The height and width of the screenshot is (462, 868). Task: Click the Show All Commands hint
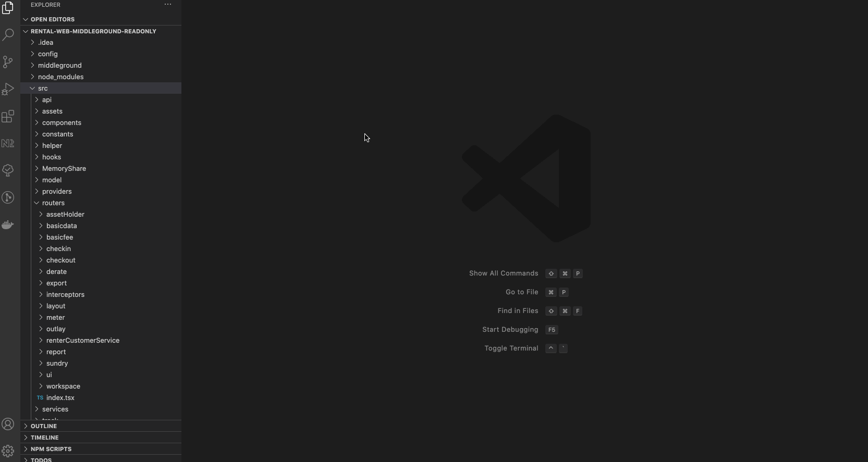[504, 273]
